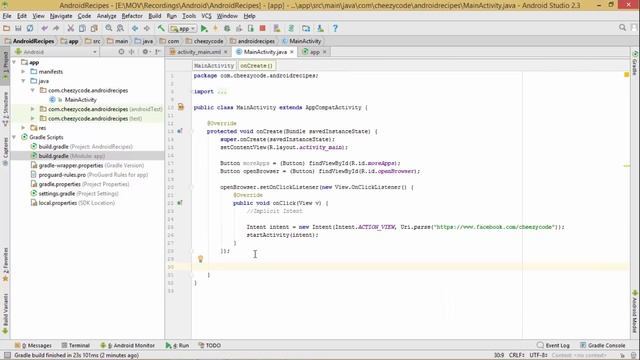The height and width of the screenshot is (360, 640).
Task: Click the Undo arrow icon
Action: click(44, 29)
